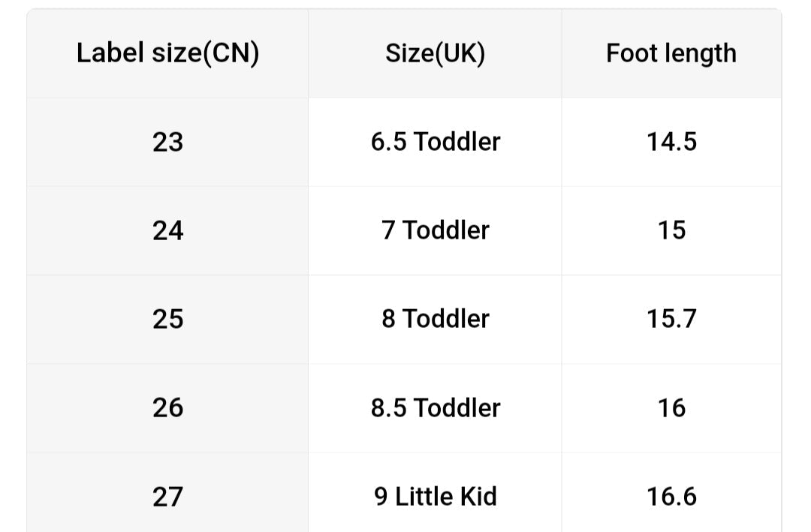Select label size 27 cell
Viewport: 811px width, 532px height.
point(167,496)
